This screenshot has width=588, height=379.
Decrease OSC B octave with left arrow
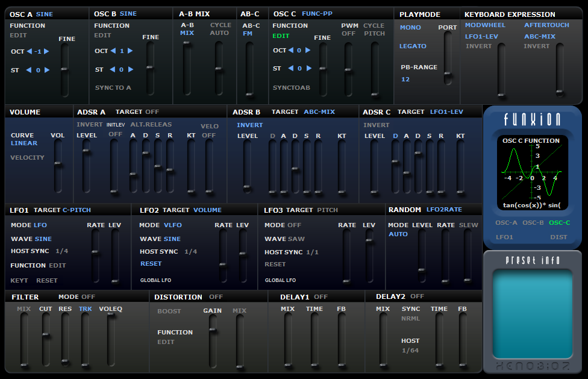[113, 51]
